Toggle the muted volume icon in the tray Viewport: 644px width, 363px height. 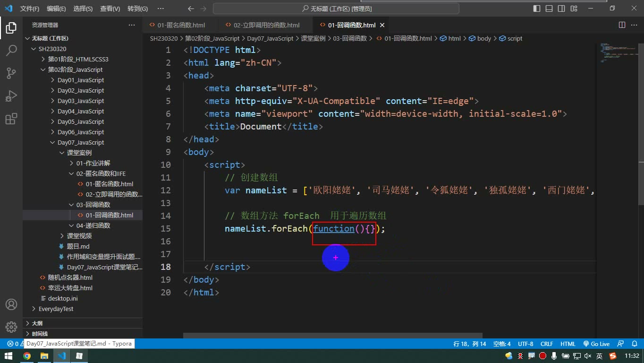point(588,356)
